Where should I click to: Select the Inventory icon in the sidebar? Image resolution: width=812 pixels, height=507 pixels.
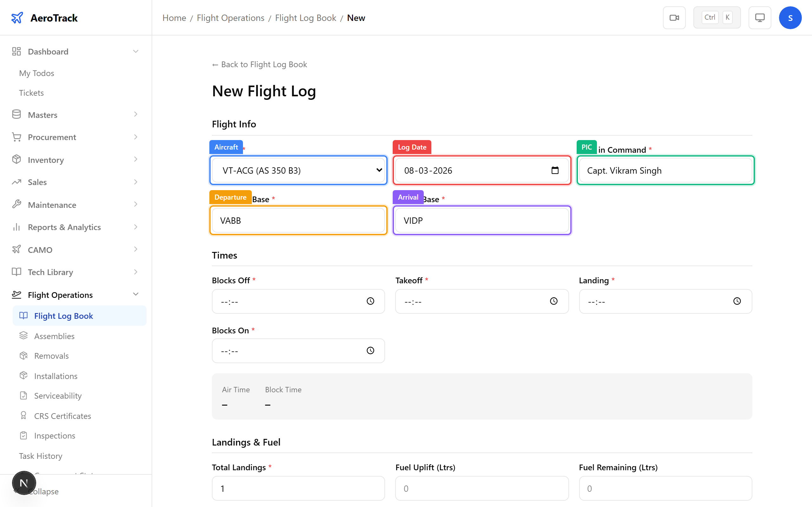tap(16, 160)
